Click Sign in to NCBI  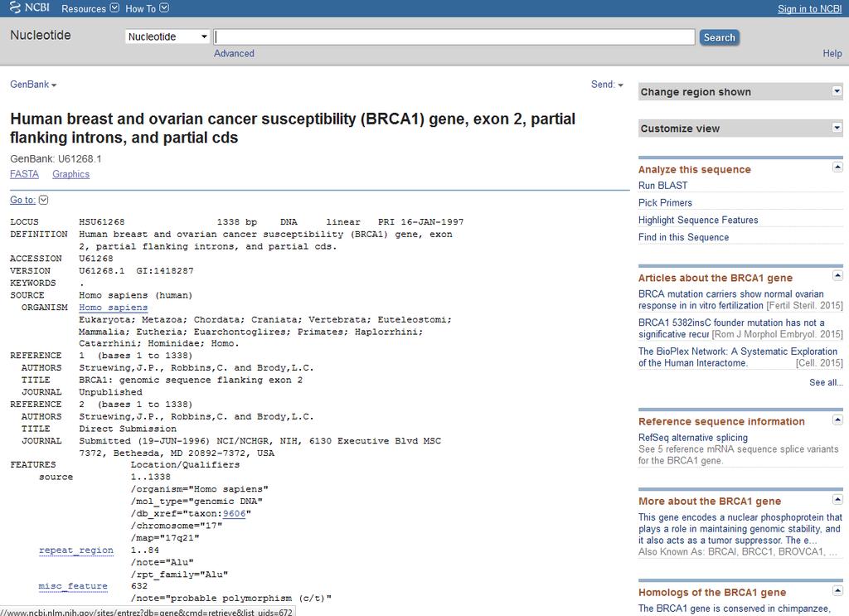coord(809,8)
